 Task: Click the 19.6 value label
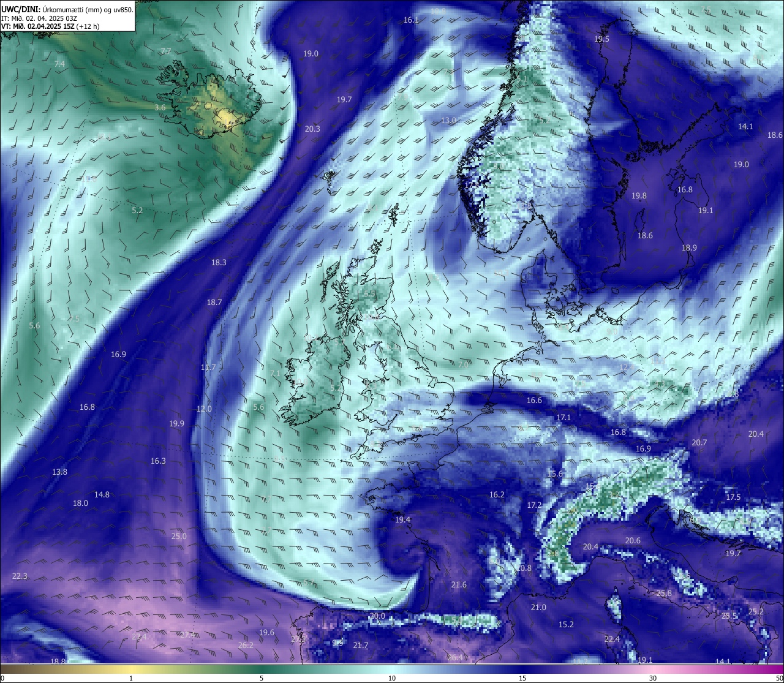[x=266, y=632]
